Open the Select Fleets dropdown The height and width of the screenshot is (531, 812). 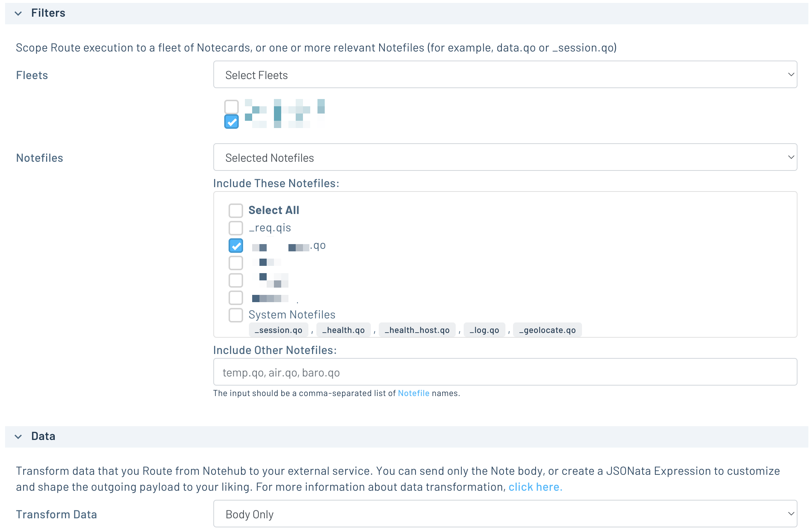[x=505, y=75]
